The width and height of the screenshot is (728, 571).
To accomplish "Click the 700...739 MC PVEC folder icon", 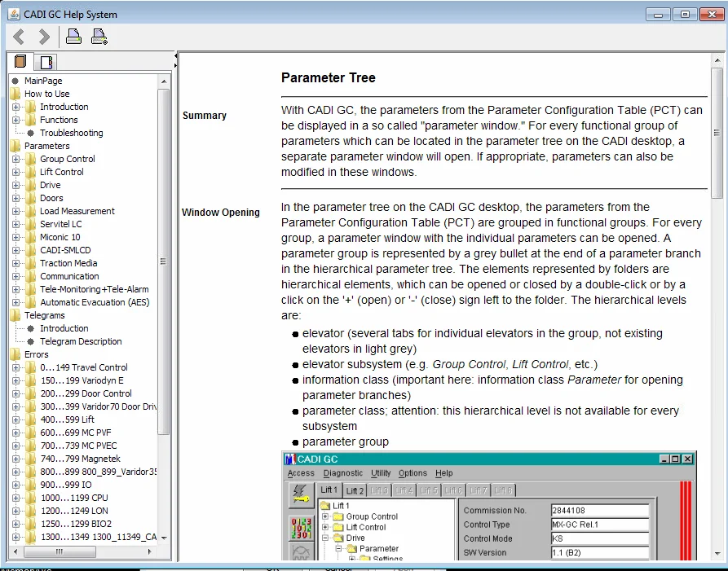I will point(31,446).
